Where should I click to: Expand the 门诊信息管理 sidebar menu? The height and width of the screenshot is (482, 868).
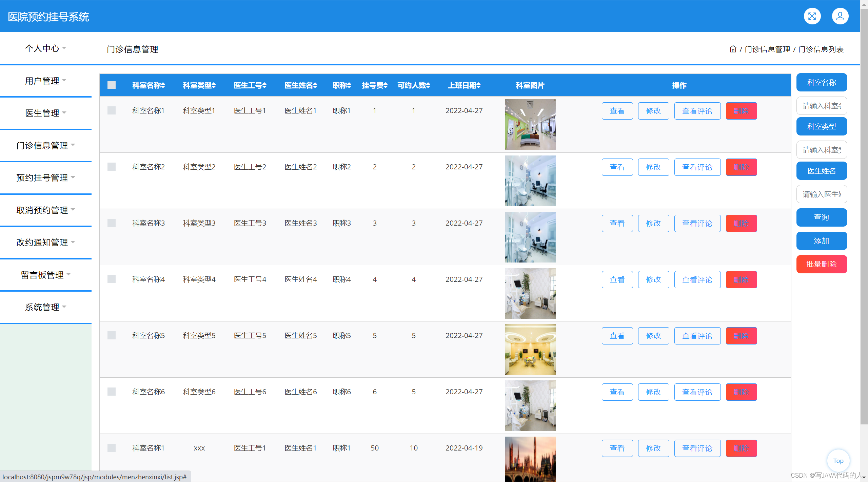click(x=45, y=145)
